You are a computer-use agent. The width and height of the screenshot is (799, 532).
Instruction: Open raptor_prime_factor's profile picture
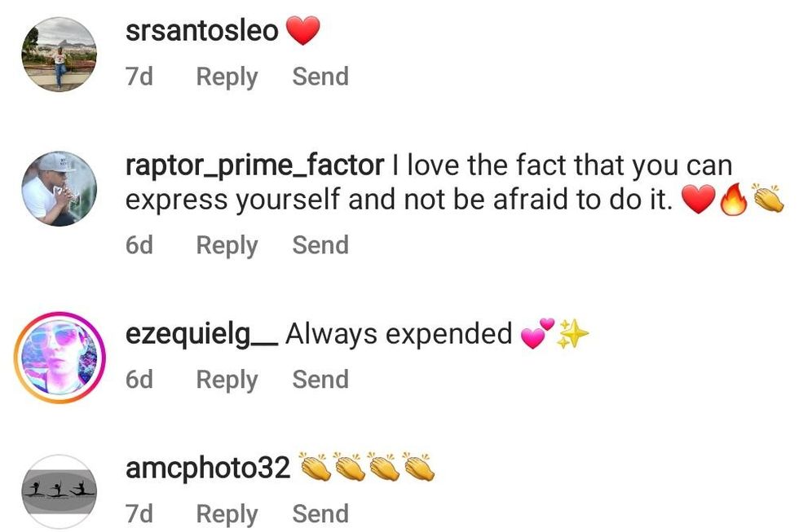(59, 188)
